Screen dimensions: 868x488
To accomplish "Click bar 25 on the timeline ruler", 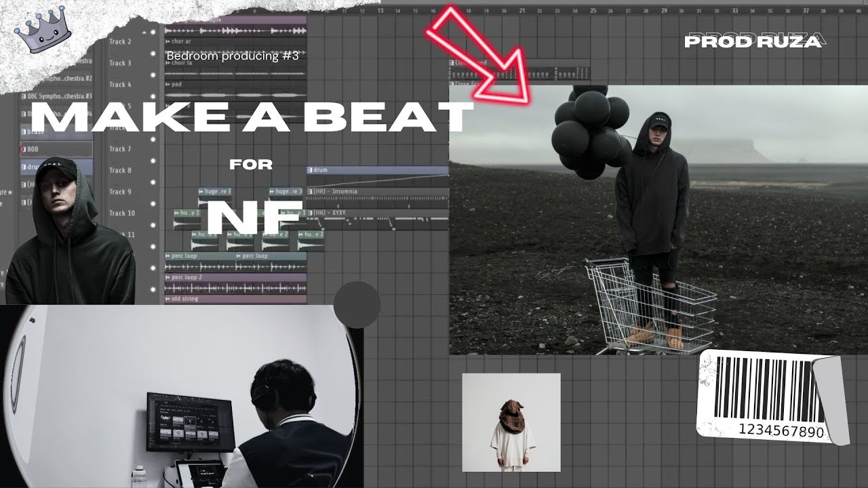I will point(593,10).
